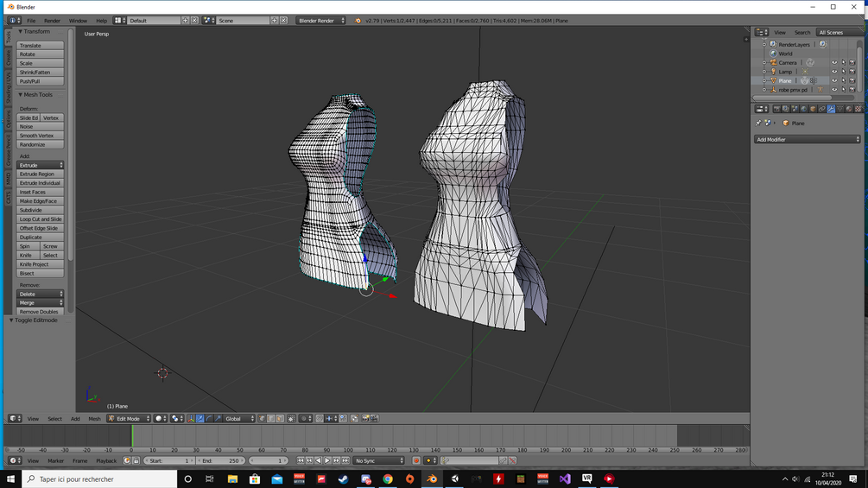Toggle Lamp renderability camera icon
This screenshot has width=868, height=488.
click(x=852, y=72)
